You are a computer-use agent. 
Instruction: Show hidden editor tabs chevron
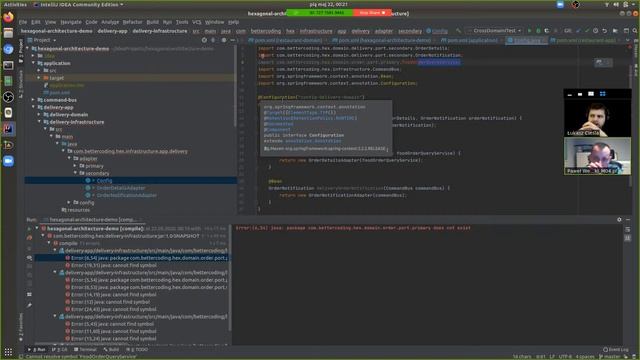coord(627,40)
